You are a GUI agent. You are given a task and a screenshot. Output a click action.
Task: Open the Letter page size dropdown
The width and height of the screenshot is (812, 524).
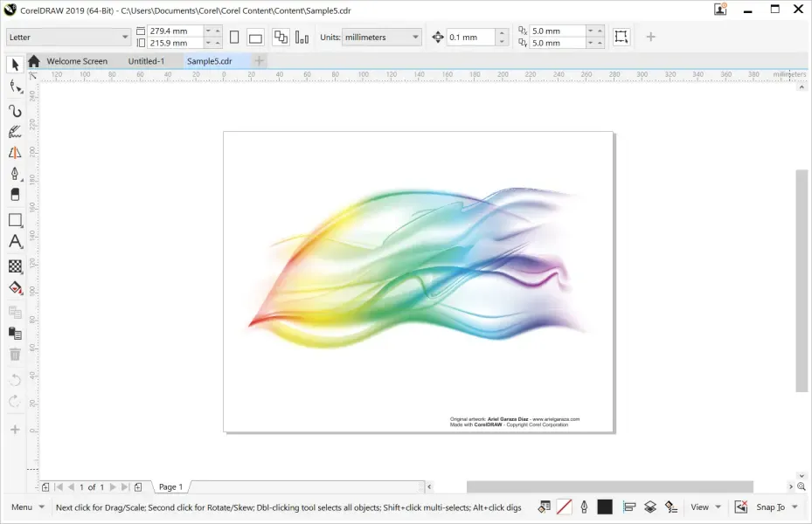tap(68, 38)
